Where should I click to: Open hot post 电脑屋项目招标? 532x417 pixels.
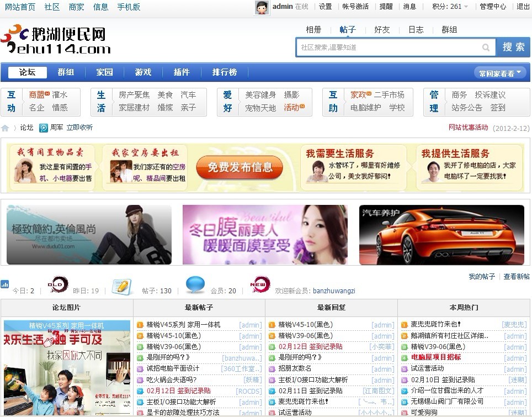(x=435, y=357)
